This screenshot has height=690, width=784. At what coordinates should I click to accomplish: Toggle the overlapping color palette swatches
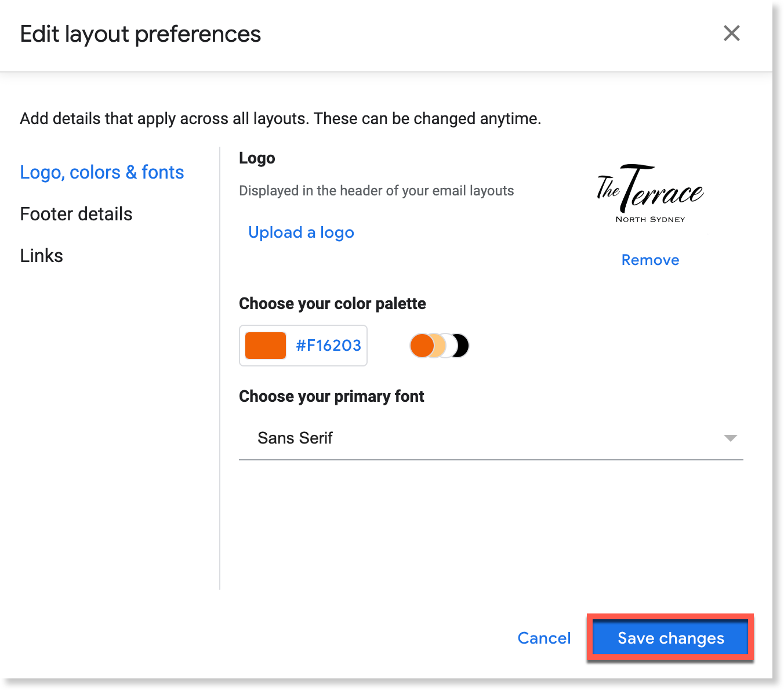pyautogui.click(x=439, y=345)
